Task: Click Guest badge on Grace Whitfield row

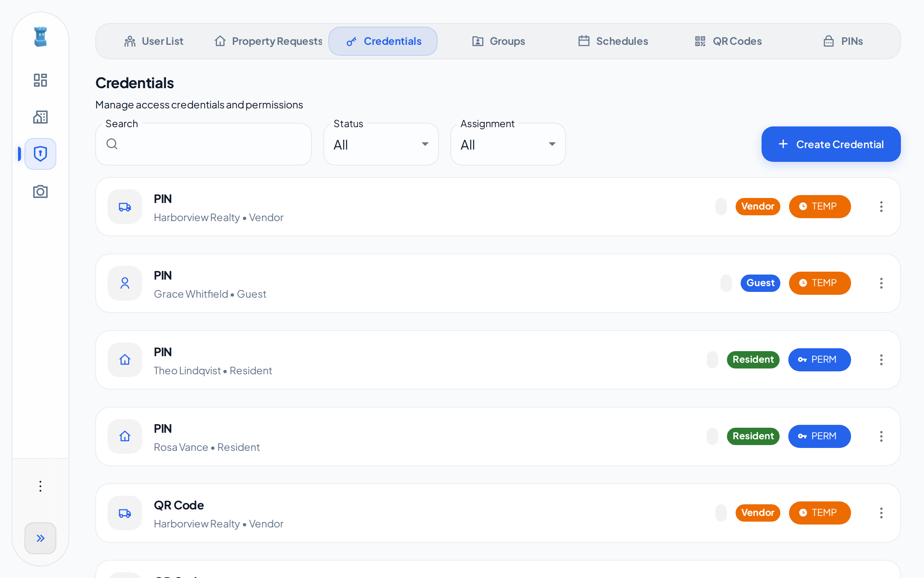Action: pyautogui.click(x=760, y=283)
